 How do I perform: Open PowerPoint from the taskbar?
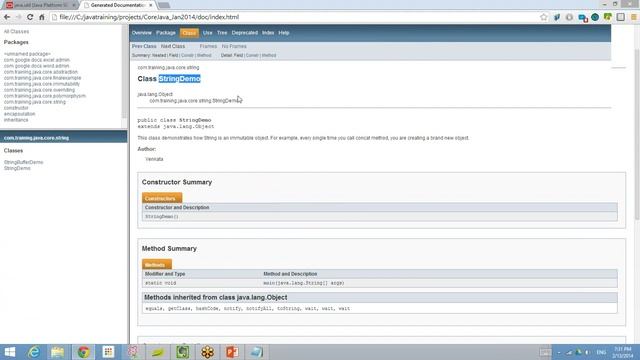click(x=232, y=352)
